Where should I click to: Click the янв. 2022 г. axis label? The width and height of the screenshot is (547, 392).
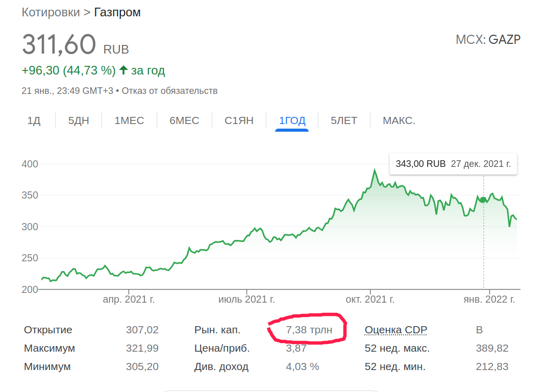(489, 299)
